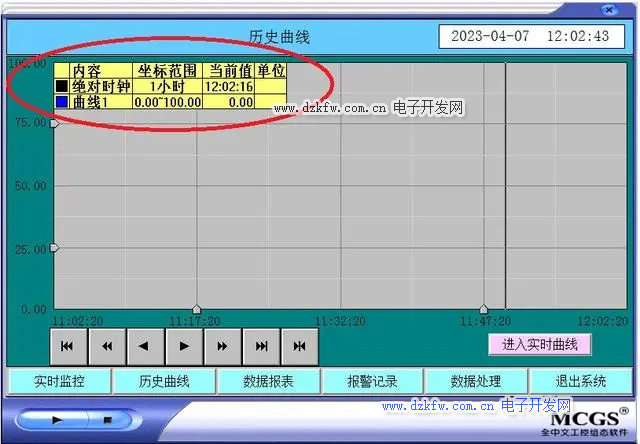Click the blue 曲线1 color swatch
Viewport: 640px width, 444px height.
tap(62, 102)
